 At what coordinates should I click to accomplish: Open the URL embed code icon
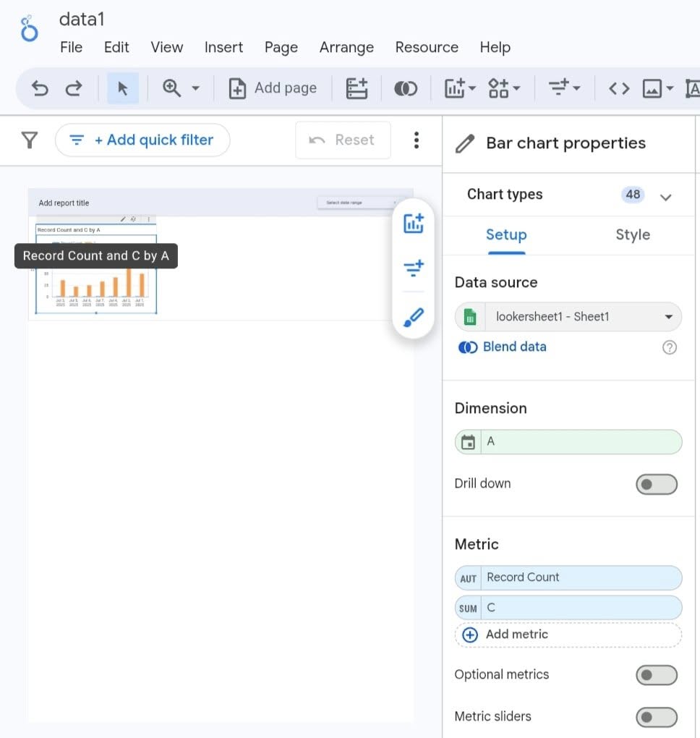point(618,88)
